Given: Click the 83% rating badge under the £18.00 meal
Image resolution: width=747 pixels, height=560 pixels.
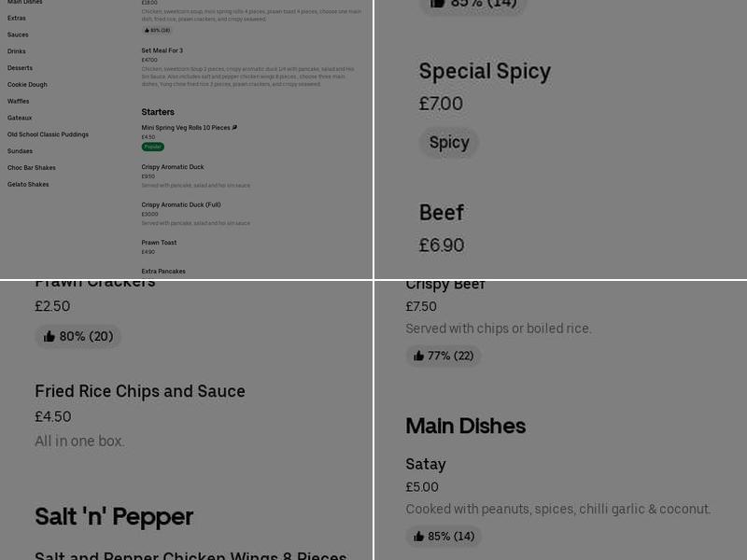Looking at the screenshot, I should pos(156,30).
